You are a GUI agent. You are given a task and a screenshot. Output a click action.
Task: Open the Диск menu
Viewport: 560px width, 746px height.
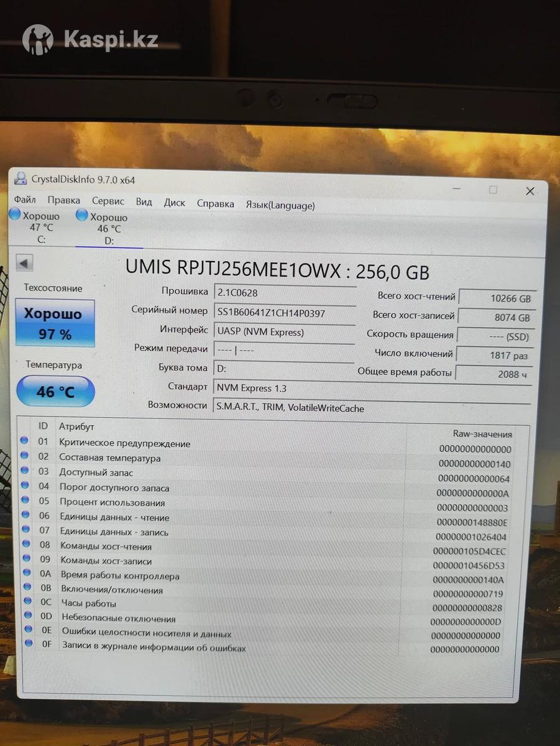pyautogui.click(x=175, y=203)
